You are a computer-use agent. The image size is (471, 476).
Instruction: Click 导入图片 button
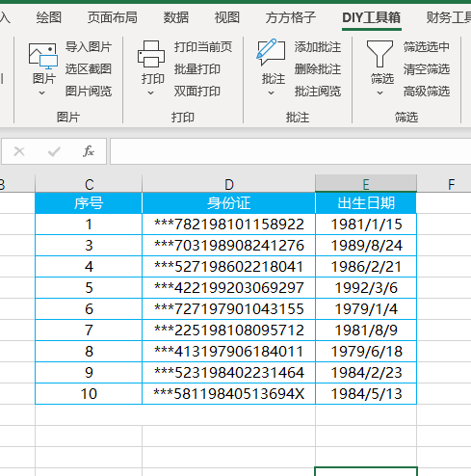pyautogui.click(x=89, y=47)
